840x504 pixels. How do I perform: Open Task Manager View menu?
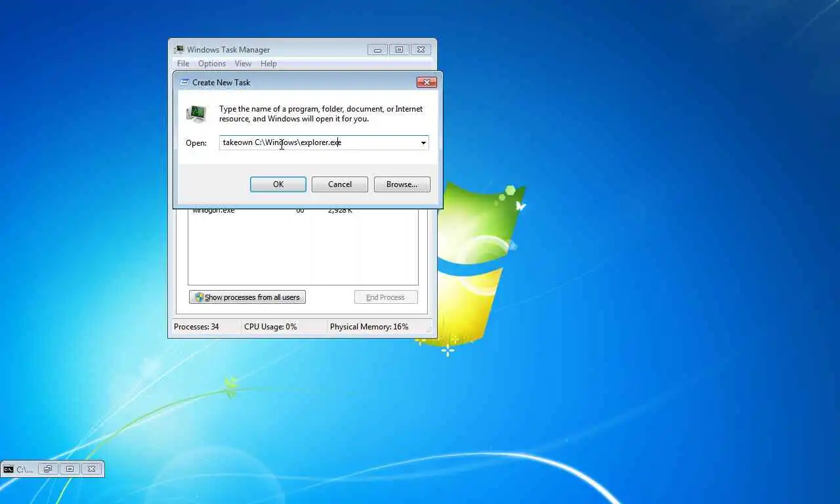243,64
